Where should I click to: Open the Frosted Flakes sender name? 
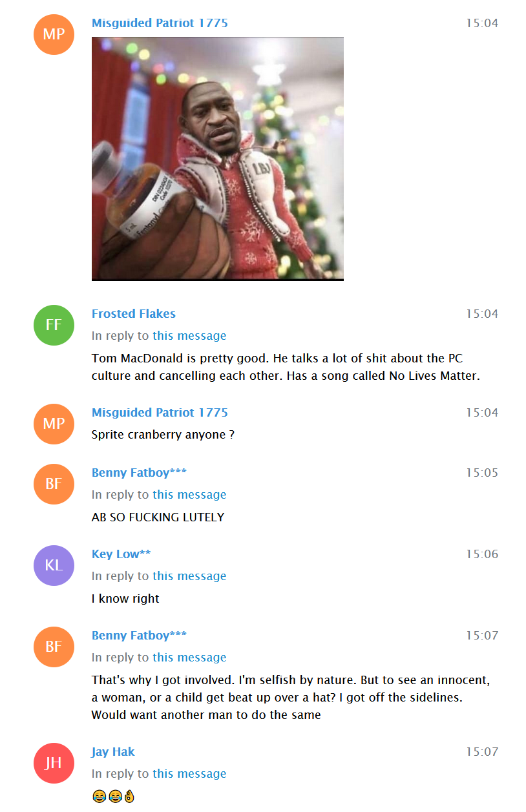(x=134, y=314)
